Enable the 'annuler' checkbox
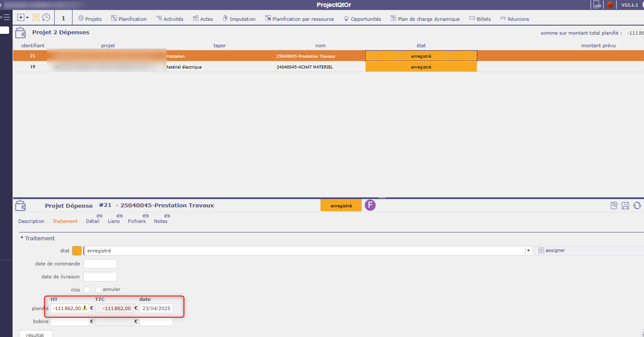This screenshot has width=644, height=337. pyautogui.click(x=99, y=290)
